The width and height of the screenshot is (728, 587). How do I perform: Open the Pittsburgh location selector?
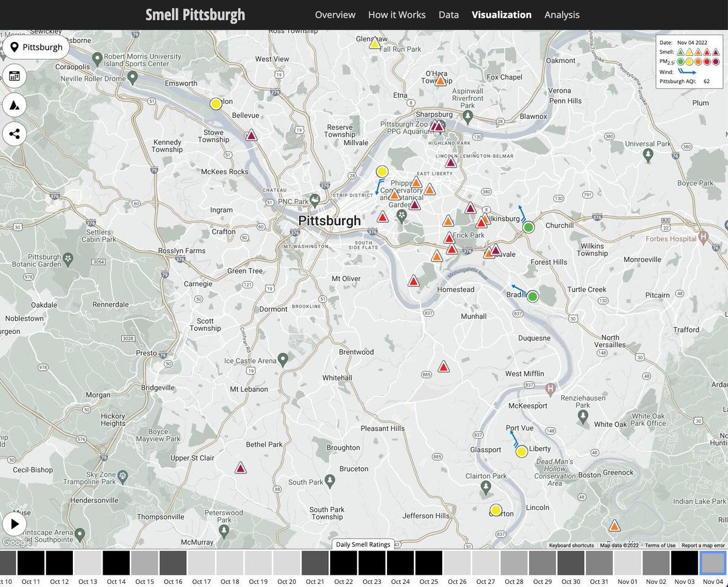[x=36, y=47]
